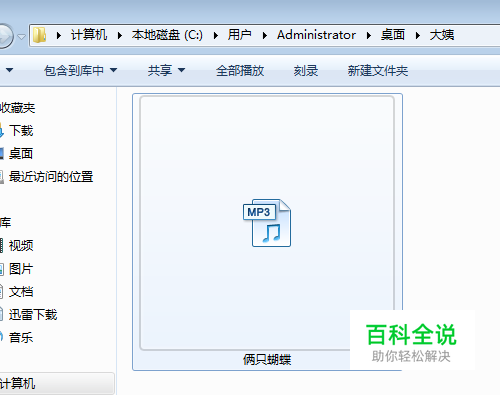Open 文档 library

point(21,291)
